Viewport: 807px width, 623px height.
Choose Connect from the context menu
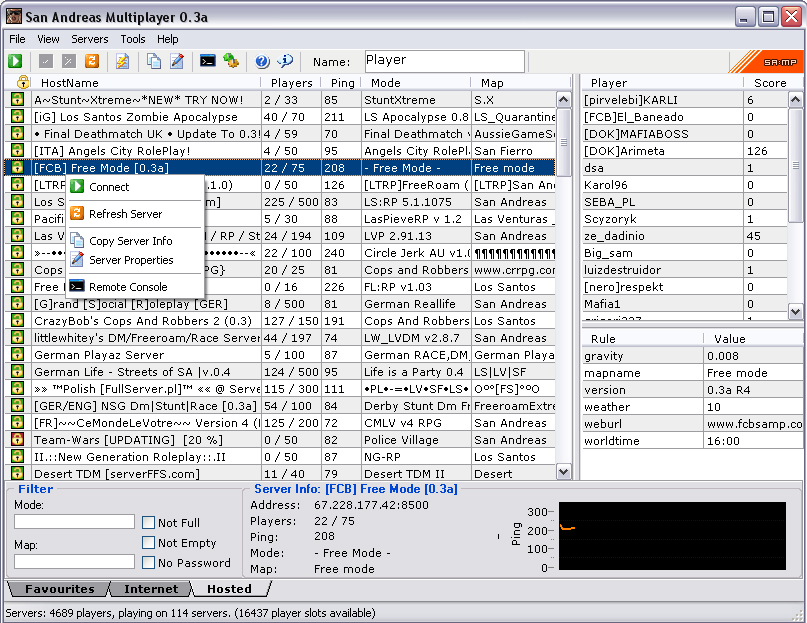109,187
